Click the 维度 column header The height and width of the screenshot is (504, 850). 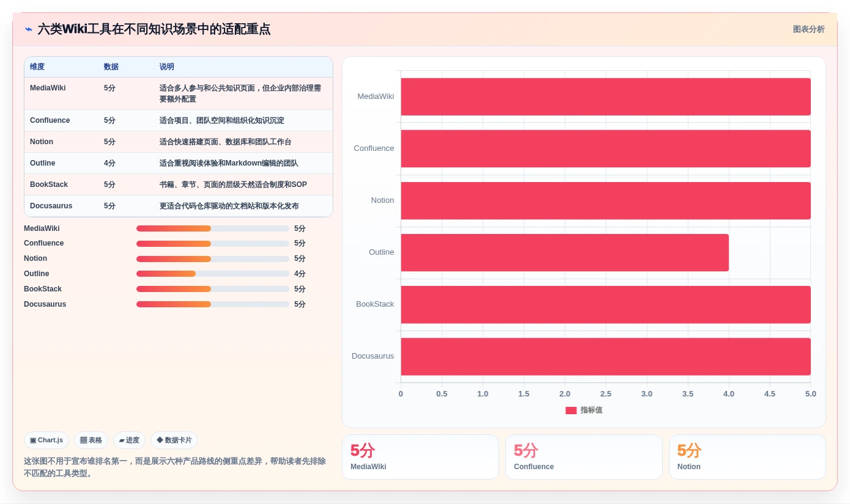tap(37, 67)
